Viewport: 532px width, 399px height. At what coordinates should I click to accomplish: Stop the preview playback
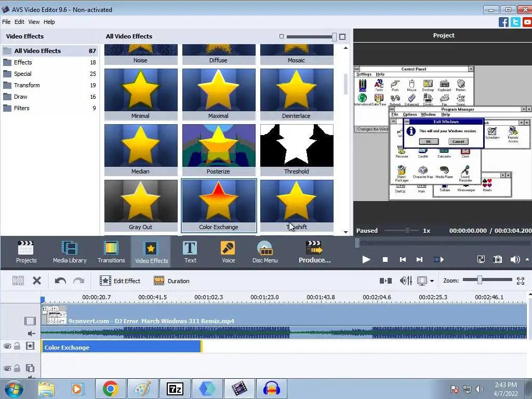(x=385, y=260)
